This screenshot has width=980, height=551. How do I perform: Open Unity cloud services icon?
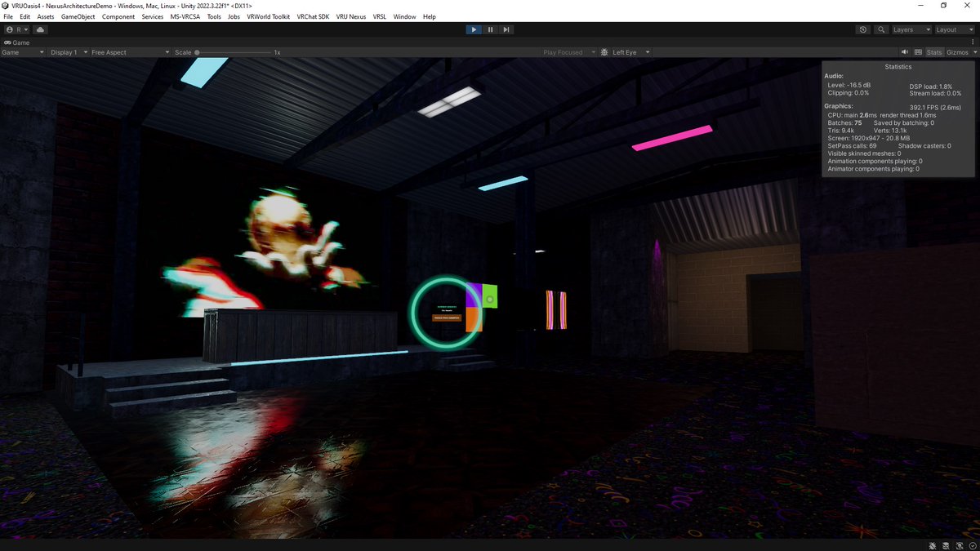coord(40,29)
